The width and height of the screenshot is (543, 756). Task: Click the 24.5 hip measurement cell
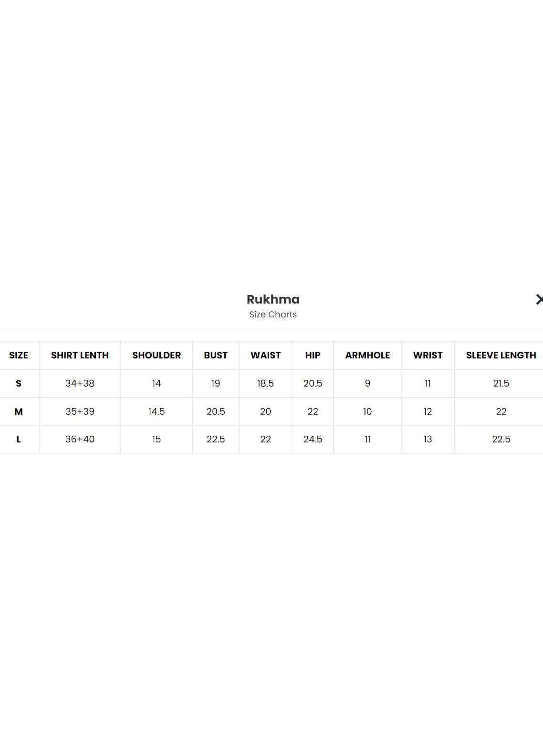click(x=313, y=439)
